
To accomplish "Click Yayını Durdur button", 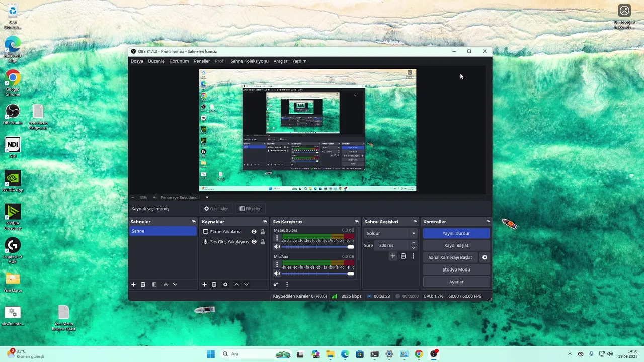I will [456, 233].
